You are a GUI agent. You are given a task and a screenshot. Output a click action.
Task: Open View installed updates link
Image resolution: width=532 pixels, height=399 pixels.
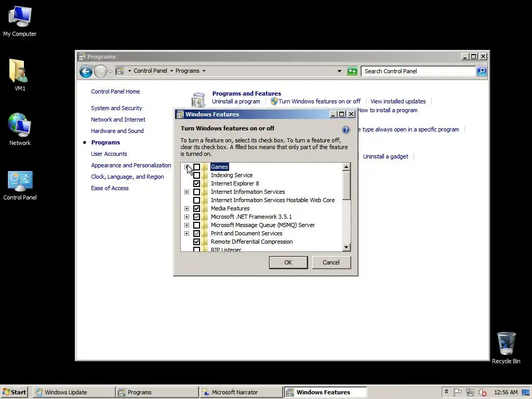398,101
